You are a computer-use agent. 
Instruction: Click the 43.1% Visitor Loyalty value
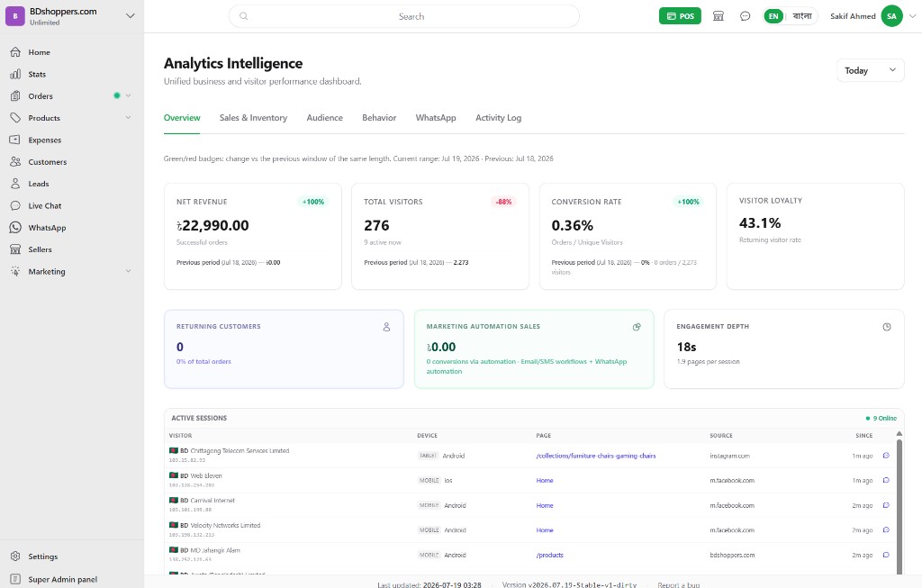[x=760, y=222]
